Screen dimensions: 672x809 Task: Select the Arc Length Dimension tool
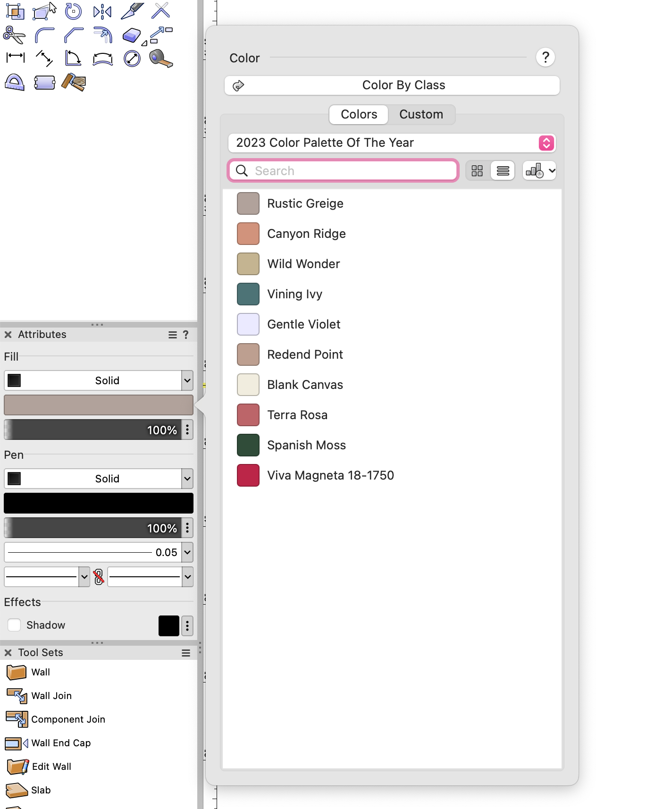click(103, 59)
